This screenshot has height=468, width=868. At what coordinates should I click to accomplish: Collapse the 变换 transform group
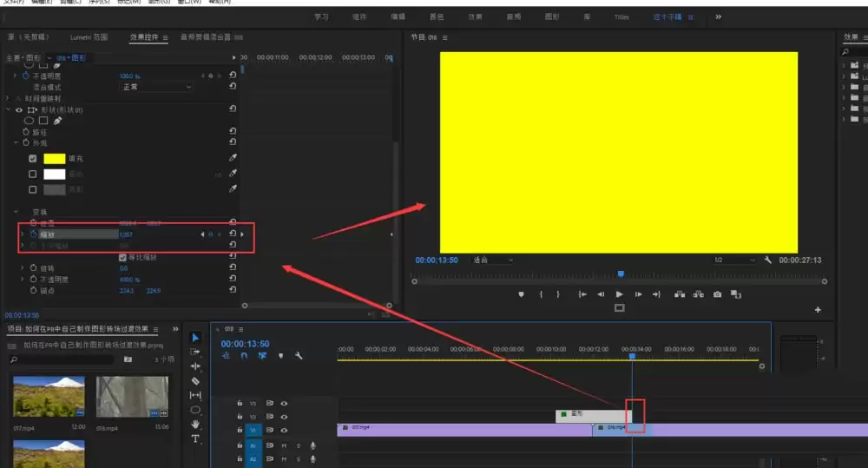click(x=16, y=212)
